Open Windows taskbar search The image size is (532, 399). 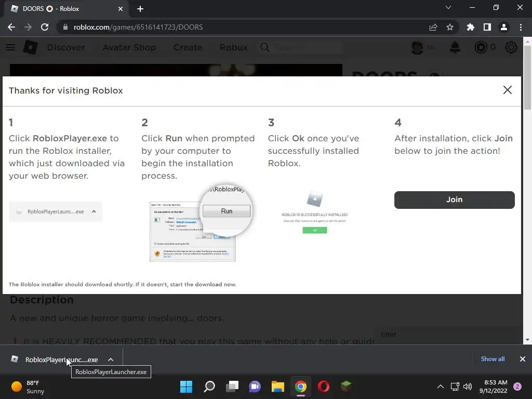(209, 387)
